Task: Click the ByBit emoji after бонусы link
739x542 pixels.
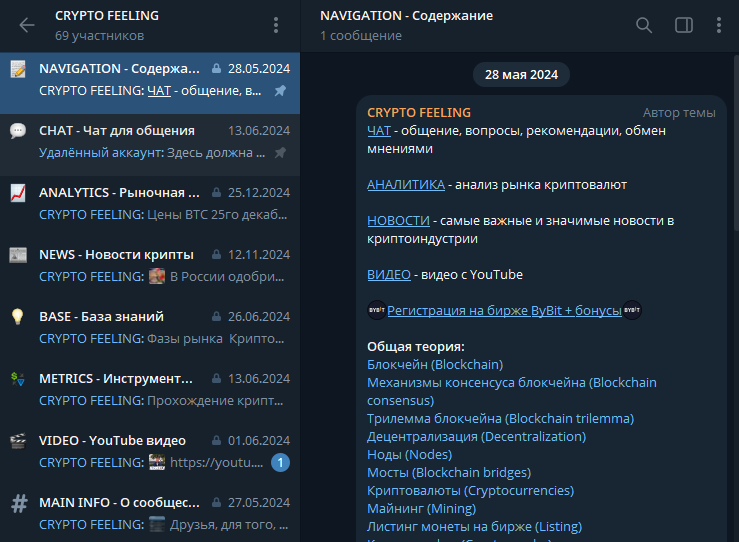Action: coord(632,310)
